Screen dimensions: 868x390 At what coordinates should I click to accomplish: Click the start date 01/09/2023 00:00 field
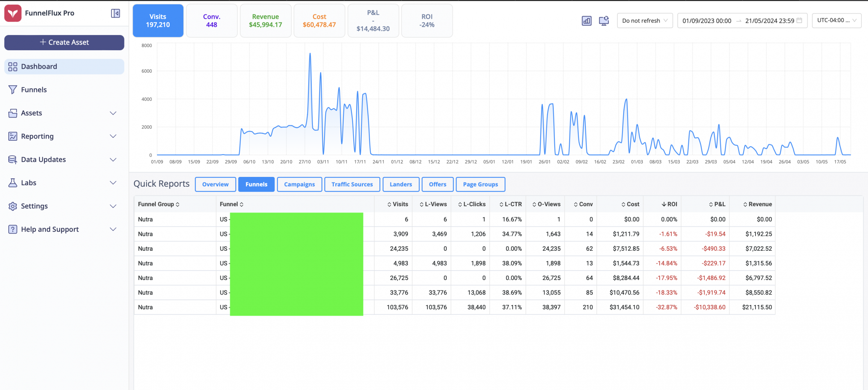point(707,21)
